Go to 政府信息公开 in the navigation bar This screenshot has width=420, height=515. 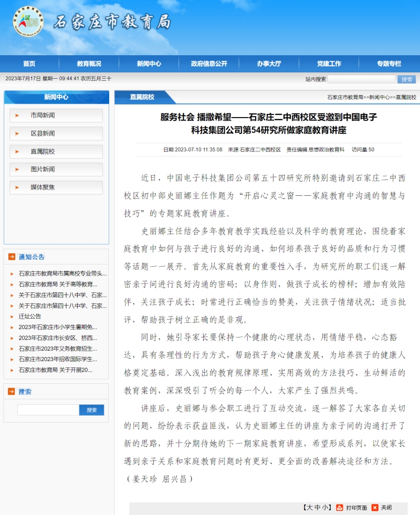click(209, 64)
